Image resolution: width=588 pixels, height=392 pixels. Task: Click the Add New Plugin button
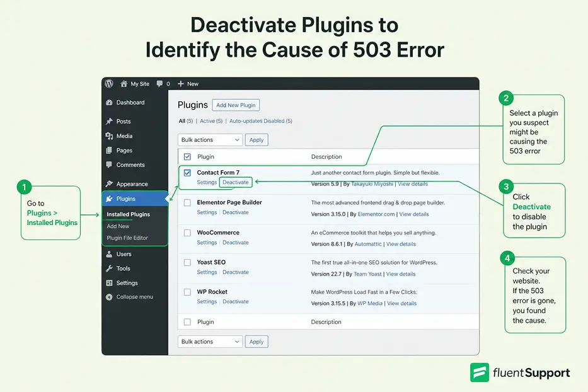coord(236,105)
